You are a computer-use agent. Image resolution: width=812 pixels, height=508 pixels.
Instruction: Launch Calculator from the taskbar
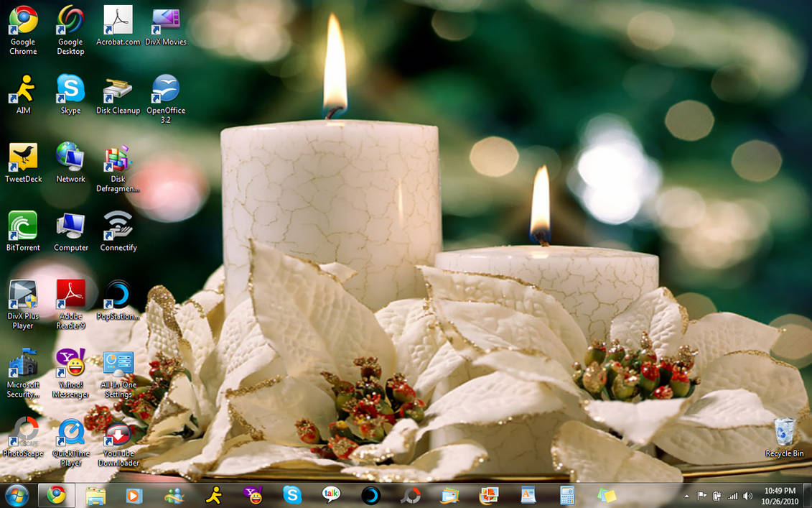[x=567, y=496]
